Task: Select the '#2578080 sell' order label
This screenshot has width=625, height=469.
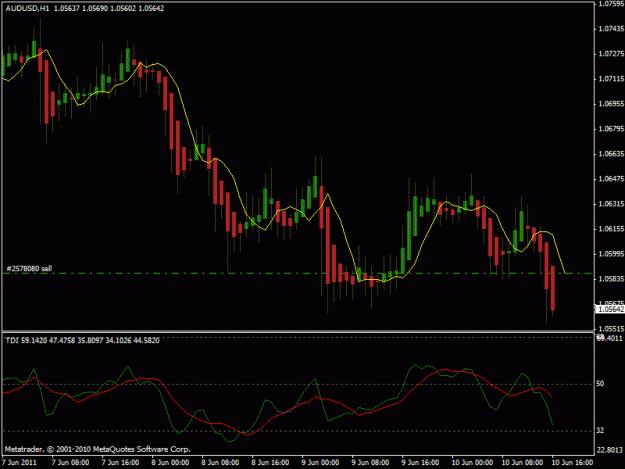Action: 29,269
